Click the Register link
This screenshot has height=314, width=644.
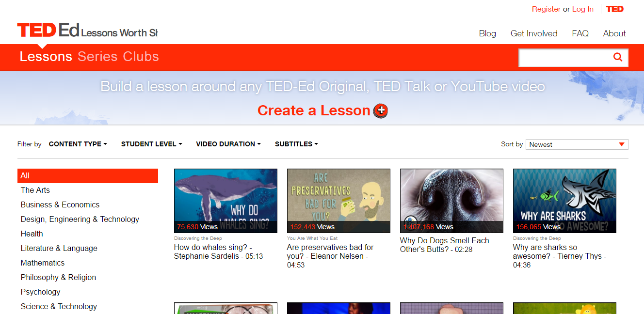(546, 9)
